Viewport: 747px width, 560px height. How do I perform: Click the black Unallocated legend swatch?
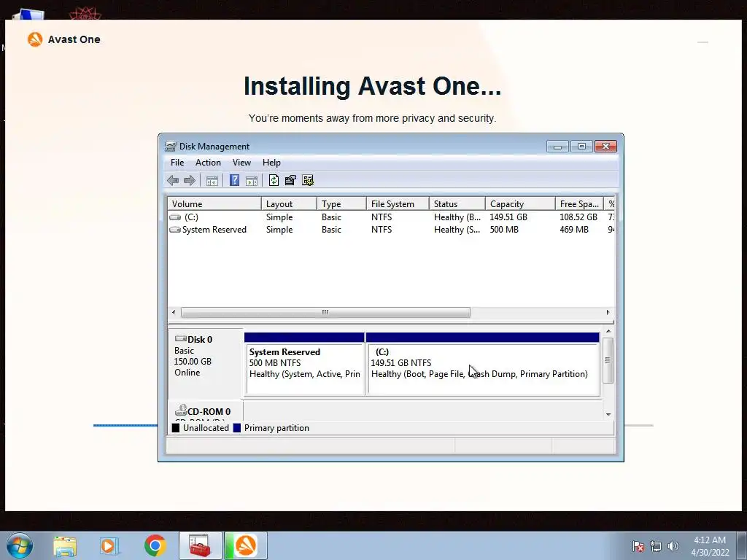(x=176, y=427)
